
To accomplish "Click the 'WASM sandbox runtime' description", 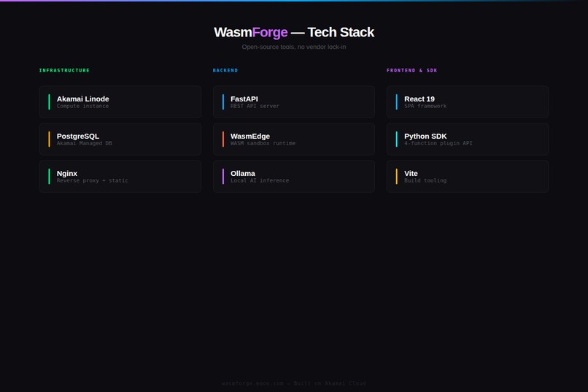I will [x=263, y=143].
